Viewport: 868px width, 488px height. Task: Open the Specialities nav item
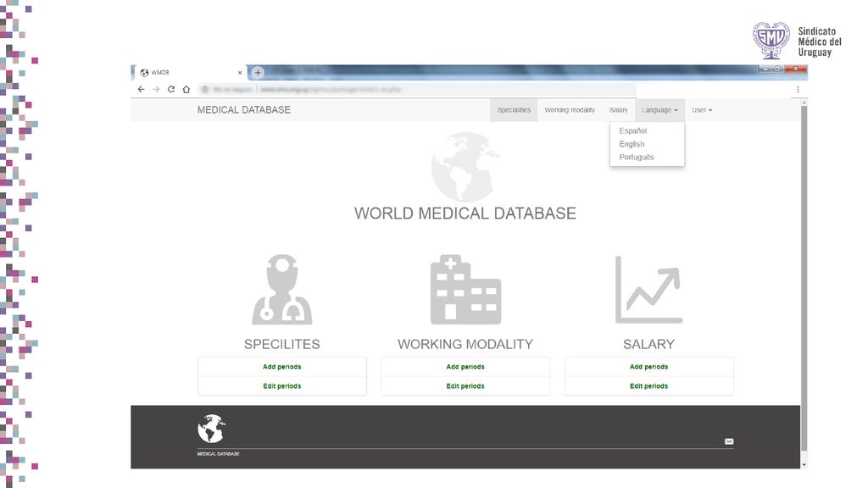click(514, 110)
